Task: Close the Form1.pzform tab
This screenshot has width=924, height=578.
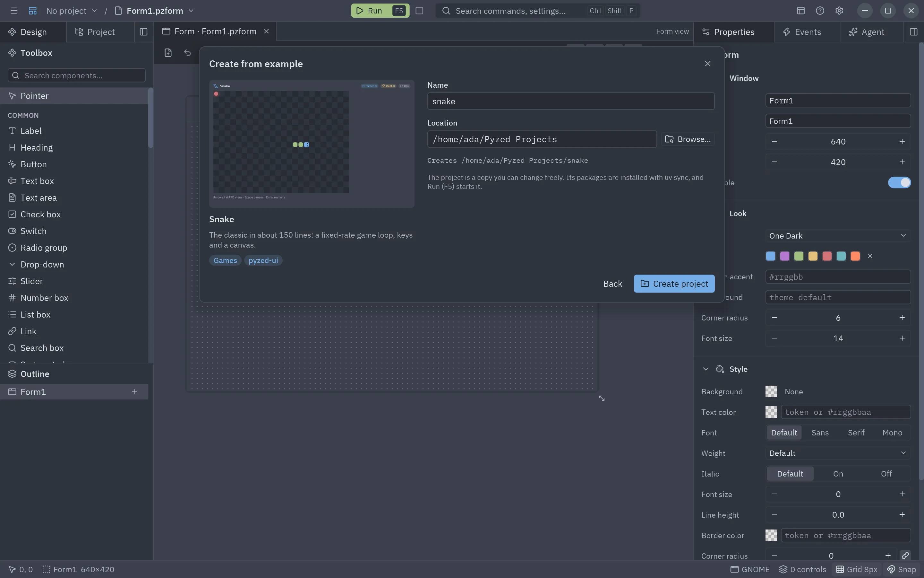Action: (267, 31)
